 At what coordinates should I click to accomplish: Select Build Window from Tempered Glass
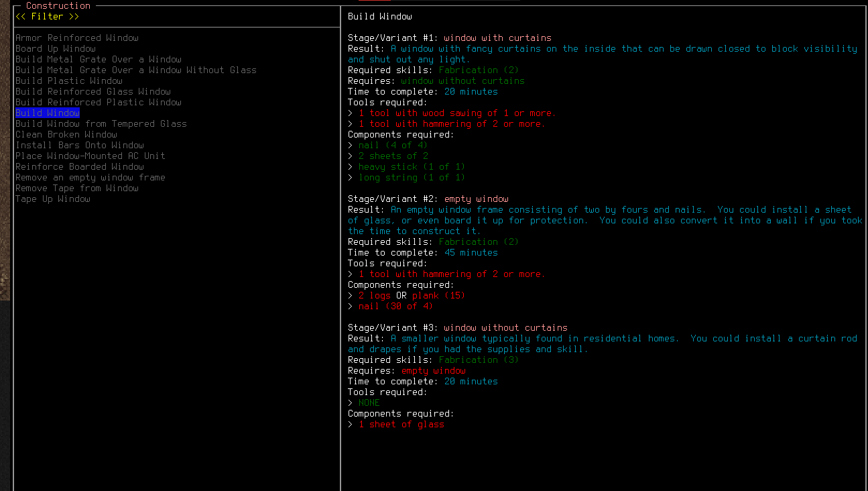tap(101, 123)
